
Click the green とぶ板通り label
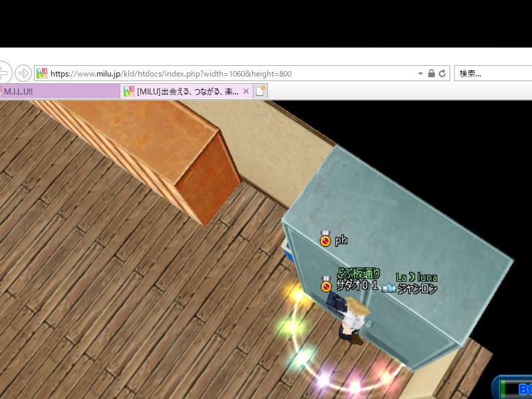click(358, 273)
